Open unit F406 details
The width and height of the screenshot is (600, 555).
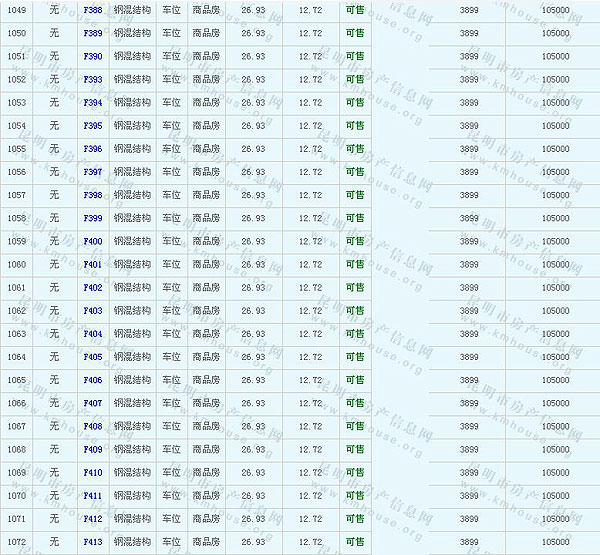pos(93,380)
